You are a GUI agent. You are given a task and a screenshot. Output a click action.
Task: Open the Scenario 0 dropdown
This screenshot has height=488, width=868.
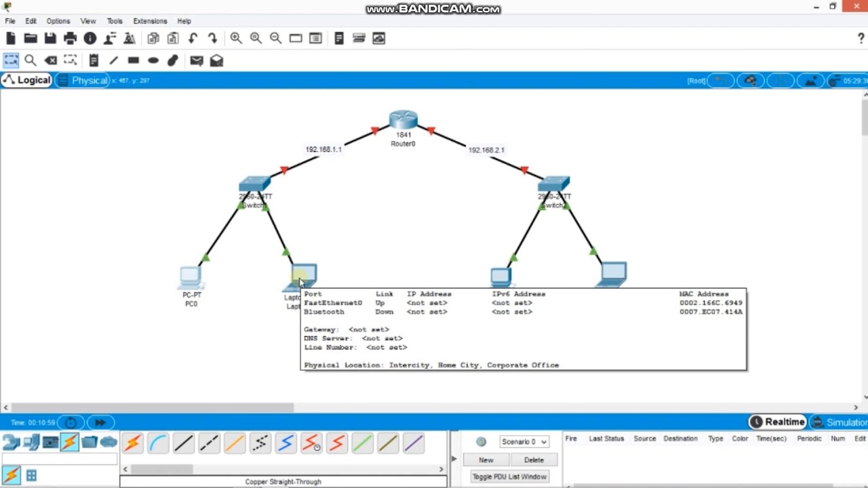(x=524, y=442)
